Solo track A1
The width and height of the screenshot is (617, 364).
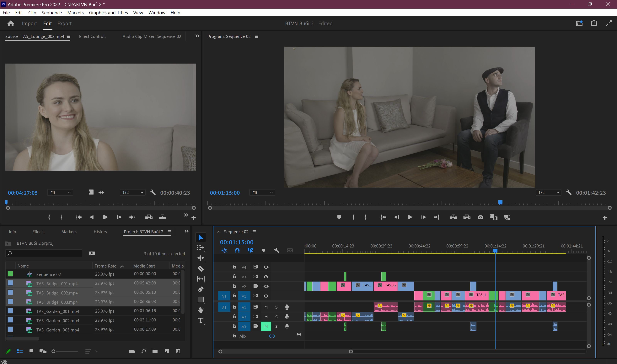[276, 307]
